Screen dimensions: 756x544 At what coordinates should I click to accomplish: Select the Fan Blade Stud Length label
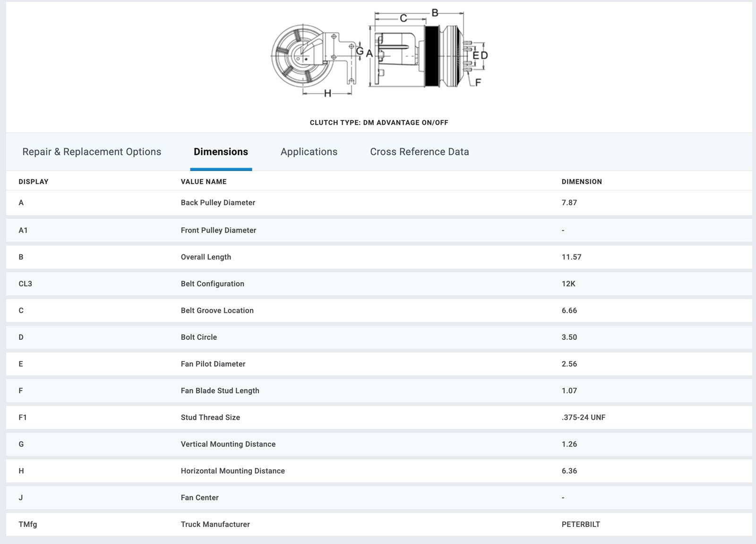pos(220,390)
